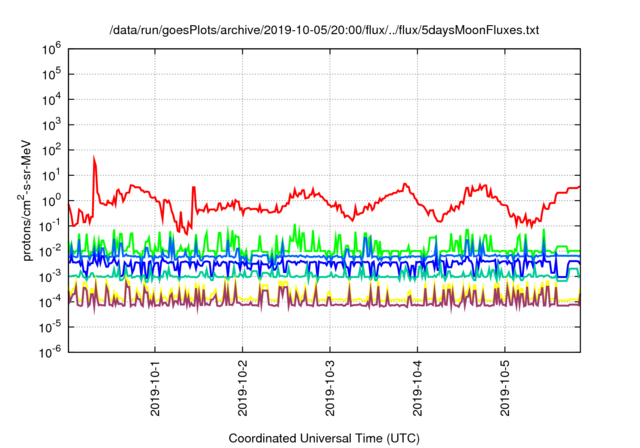Select the 2019-10-1 x-axis date label
This screenshot has height=448, width=640.
(155, 388)
